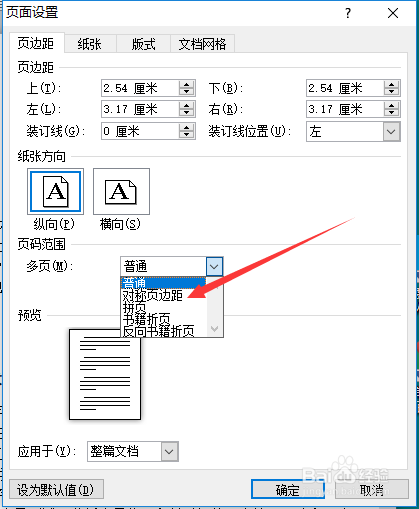The width and height of the screenshot is (419, 509).
Task: Select 横向 landscape orientation icon
Action: point(121,191)
